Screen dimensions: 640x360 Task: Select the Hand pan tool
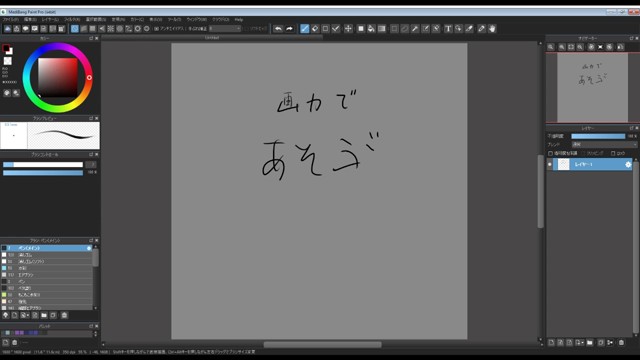(x=492, y=29)
